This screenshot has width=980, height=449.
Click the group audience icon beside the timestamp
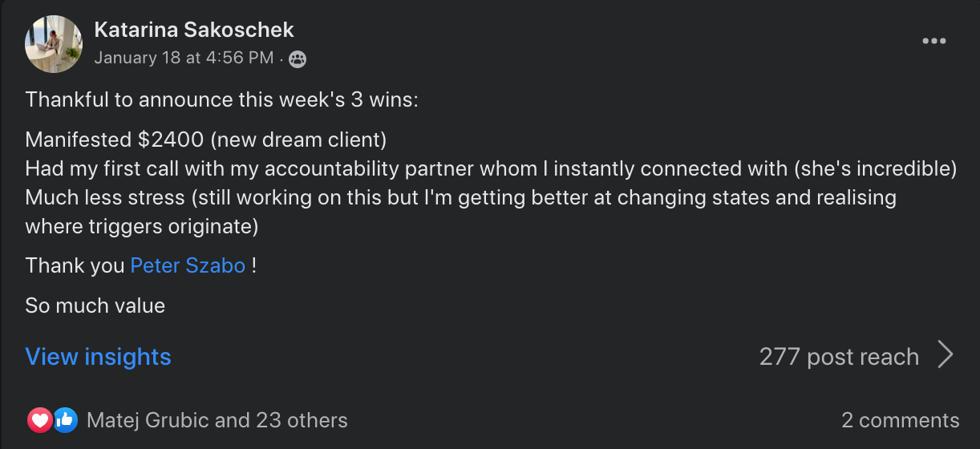point(298,59)
